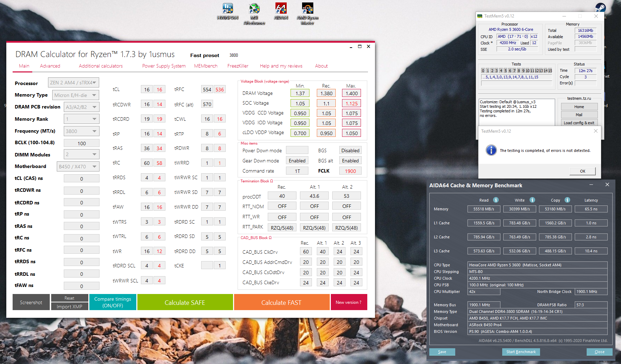
Task: Click the AIDA64 Memory Type field value
Action: pos(538,311)
